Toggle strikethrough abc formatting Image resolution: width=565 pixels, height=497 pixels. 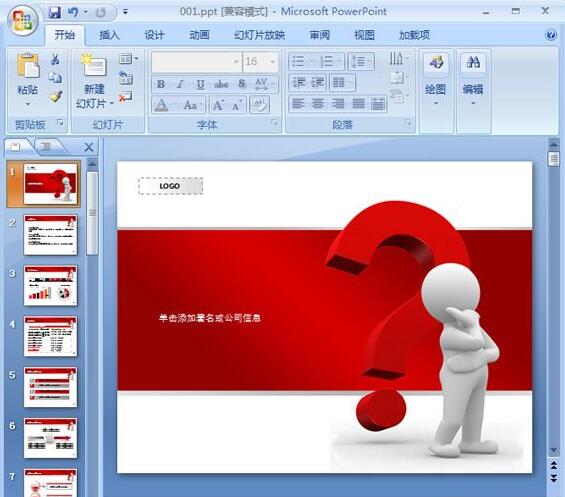(221, 84)
